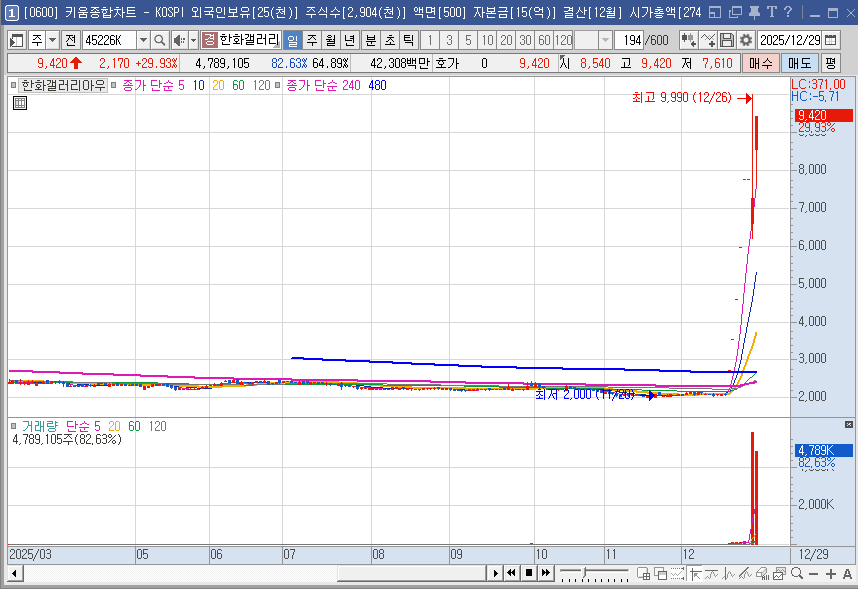Click the 한화갤러리아우 legend label
The height and width of the screenshot is (589, 858).
click(63, 85)
